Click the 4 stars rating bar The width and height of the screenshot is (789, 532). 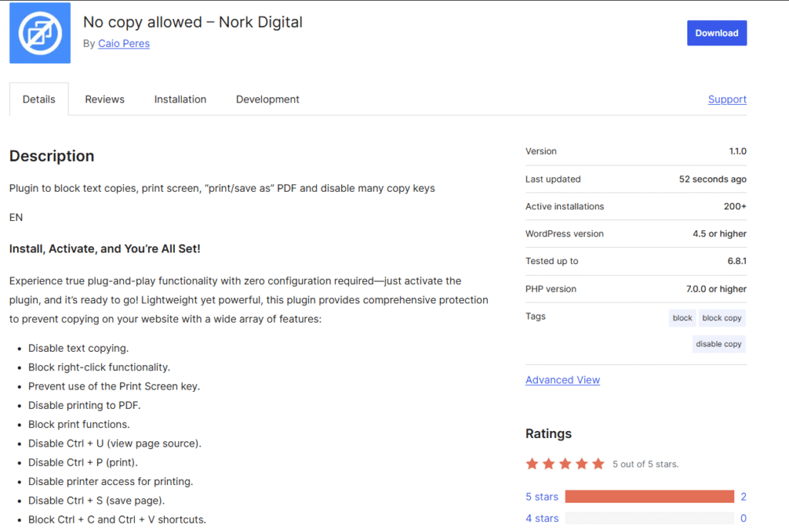pyautogui.click(x=649, y=518)
